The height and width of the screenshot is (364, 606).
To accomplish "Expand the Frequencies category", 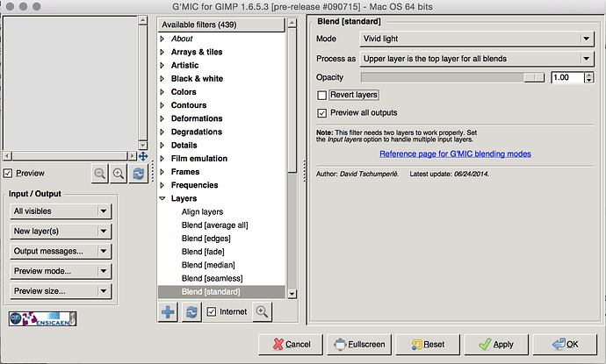I will (162, 185).
